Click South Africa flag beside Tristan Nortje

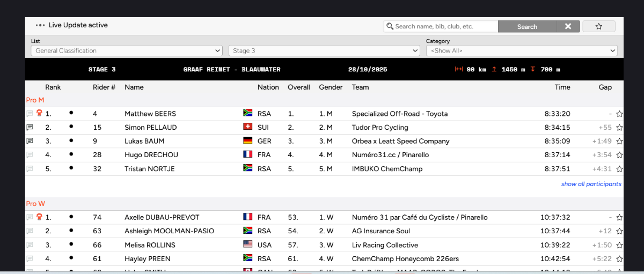pos(247,168)
